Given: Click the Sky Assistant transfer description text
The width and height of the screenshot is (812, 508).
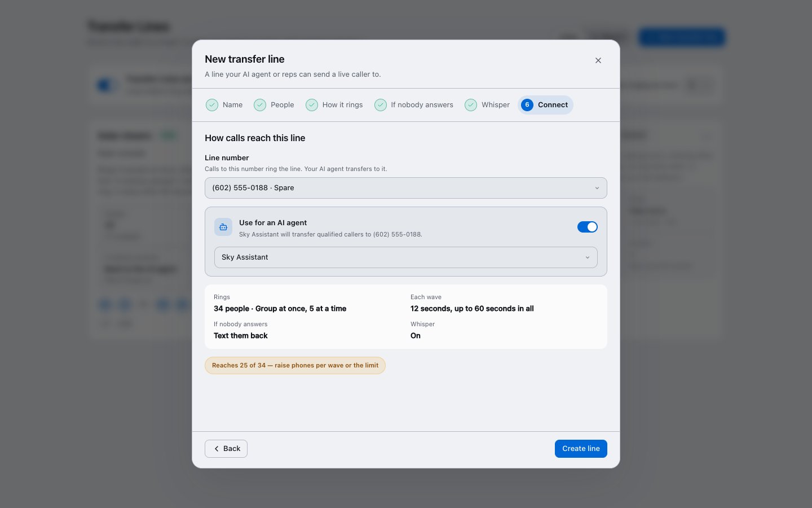Looking at the screenshot, I should pyautogui.click(x=330, y=234).
